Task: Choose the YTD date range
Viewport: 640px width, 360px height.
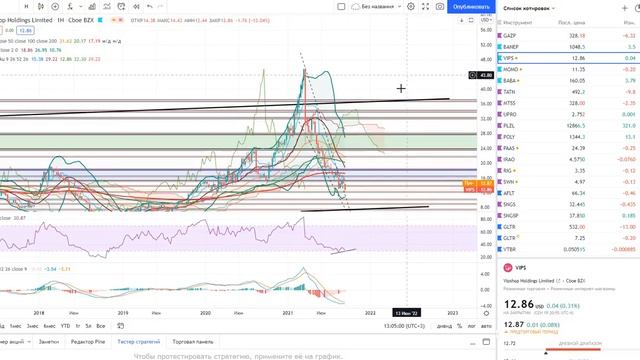Action: (65, 326)
